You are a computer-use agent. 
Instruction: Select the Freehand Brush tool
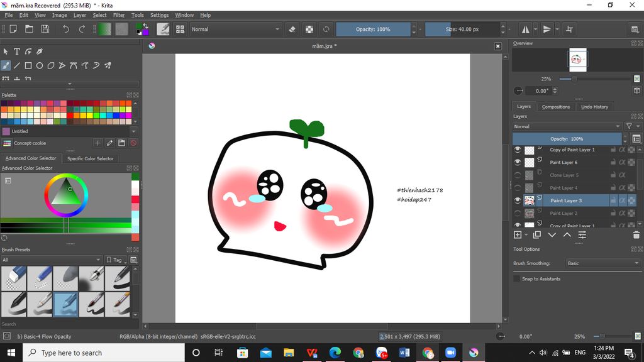coord(6,65)
